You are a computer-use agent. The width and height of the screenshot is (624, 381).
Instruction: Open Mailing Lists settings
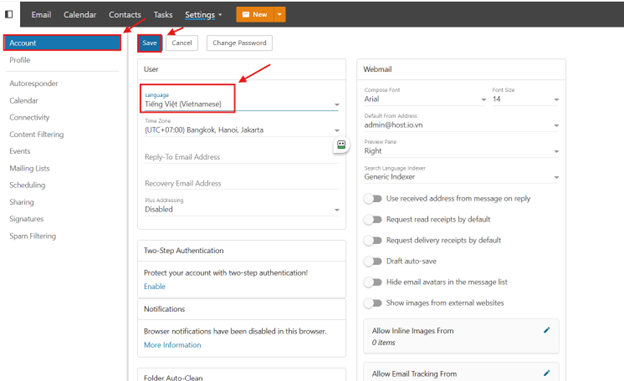pos(29,168)
